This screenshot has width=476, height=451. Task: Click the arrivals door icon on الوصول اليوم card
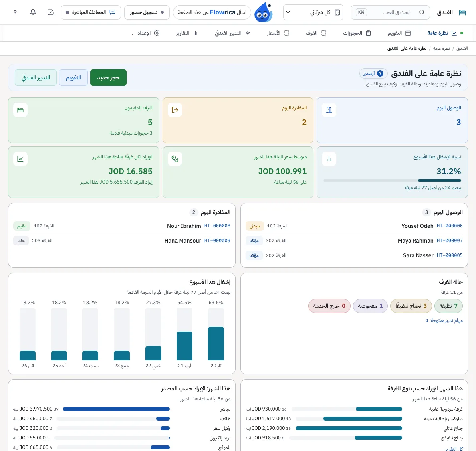(x=329, y=110)
